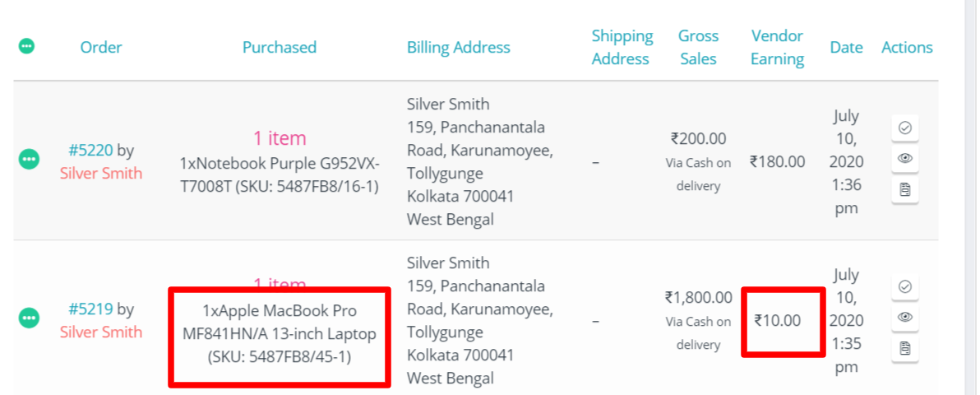Sort by the Gross Sales column
The width and height of the screenshot is (980, 395).
coord(698,47)
